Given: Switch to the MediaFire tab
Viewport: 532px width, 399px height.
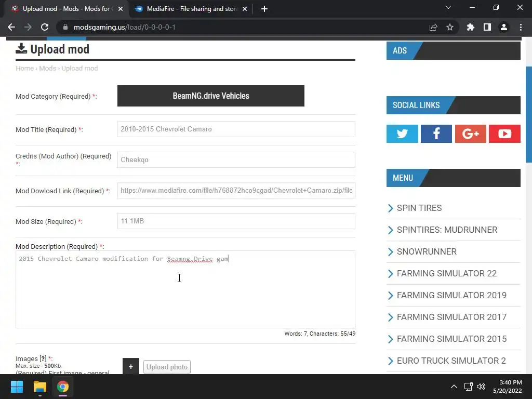Looking at the screenshot, I should (x=191, y=9).
